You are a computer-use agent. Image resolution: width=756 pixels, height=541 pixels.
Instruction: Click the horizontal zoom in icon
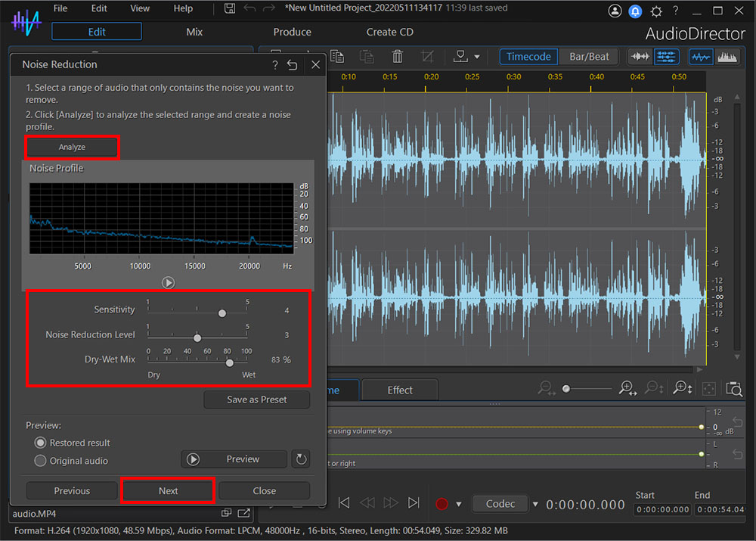tap(627, 388)
